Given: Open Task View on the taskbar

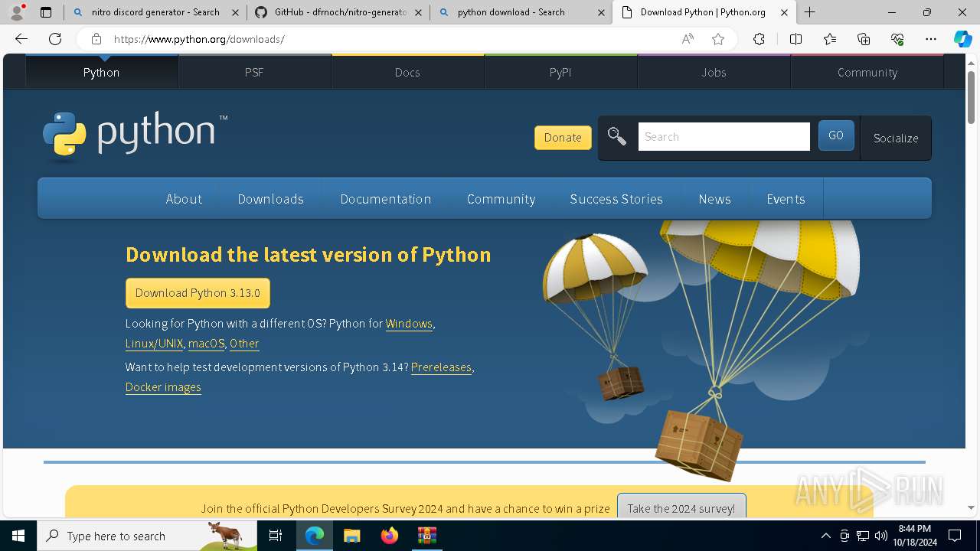Looking at the screenshot, I should 276,536.
